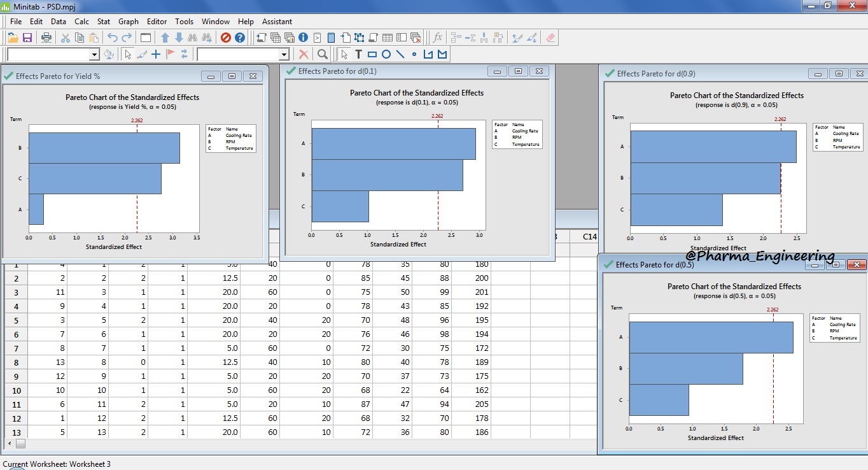
Task: Open a Minitab project file
Action: click(13, 38)
